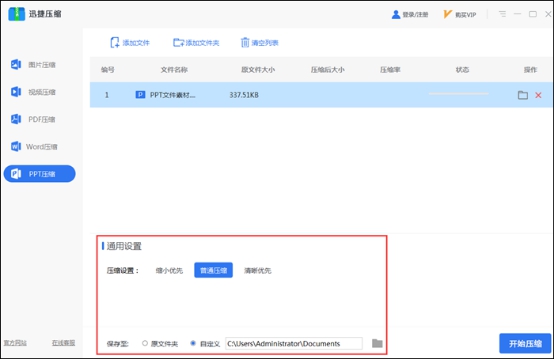Click 清空列表 to clear the list
554x360 pixels.
pyautogui.click(x=260, y=43)
